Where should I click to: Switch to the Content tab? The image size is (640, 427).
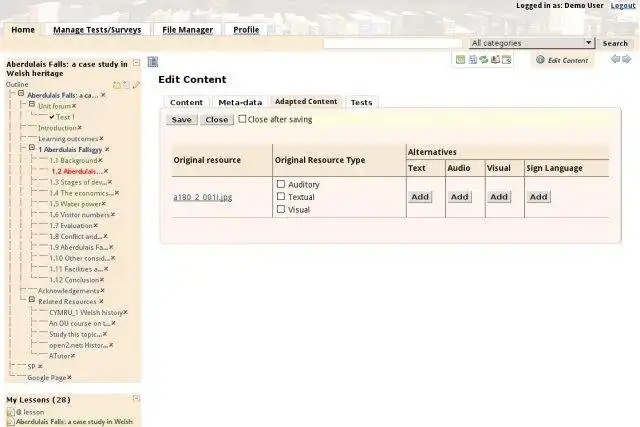click(187, 102)
